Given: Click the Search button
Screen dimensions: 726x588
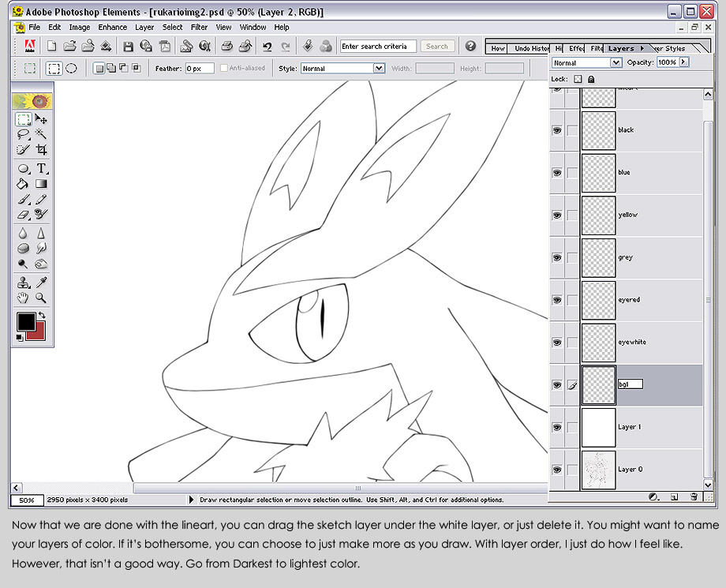Looking at the screenshot, I should (x=436, y=47).
